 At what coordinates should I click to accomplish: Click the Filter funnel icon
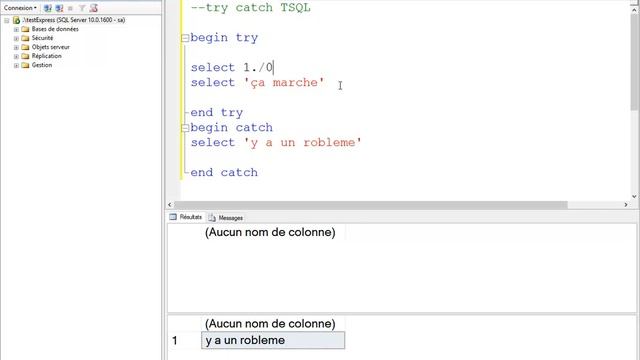pyautogui.click(x=82, y=8)
